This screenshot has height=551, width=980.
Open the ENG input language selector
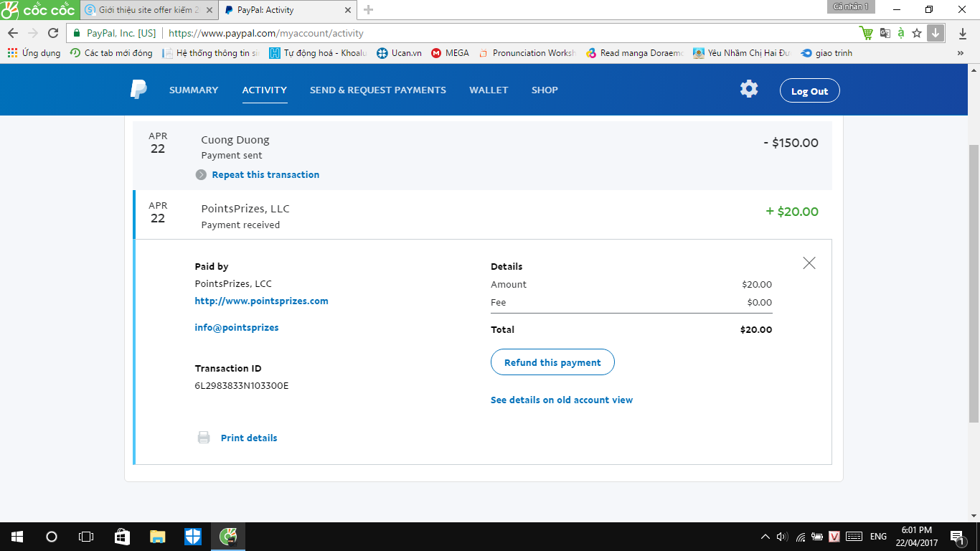click(878, 537)
